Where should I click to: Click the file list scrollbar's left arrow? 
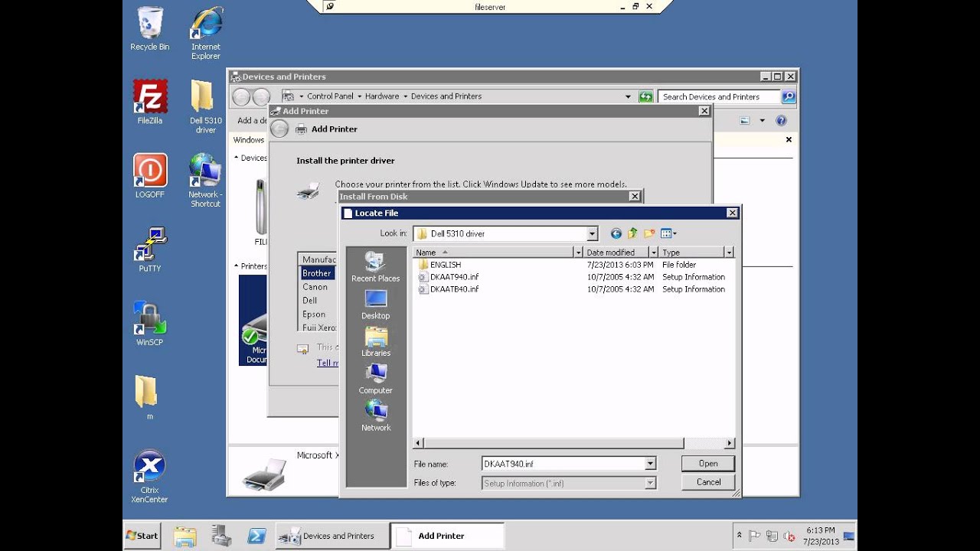click(x=418, y=443)
